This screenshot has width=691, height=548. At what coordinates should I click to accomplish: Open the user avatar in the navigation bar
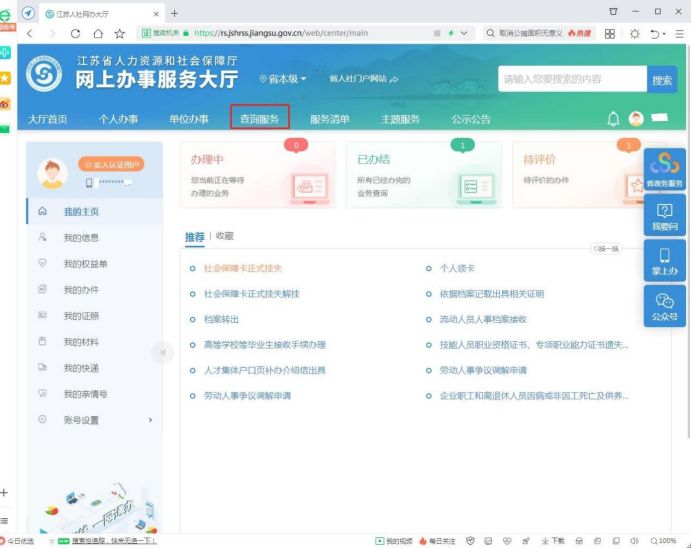636,118
